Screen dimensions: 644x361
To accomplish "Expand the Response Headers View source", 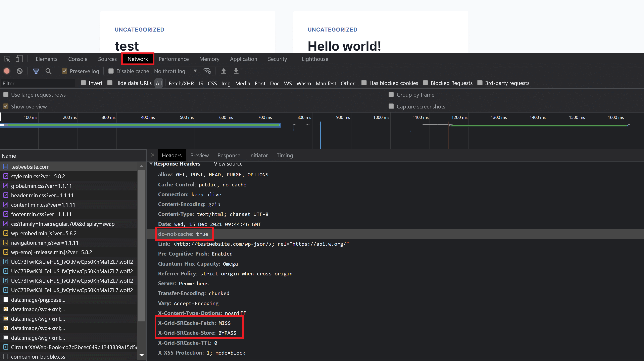I will (228, 164).
